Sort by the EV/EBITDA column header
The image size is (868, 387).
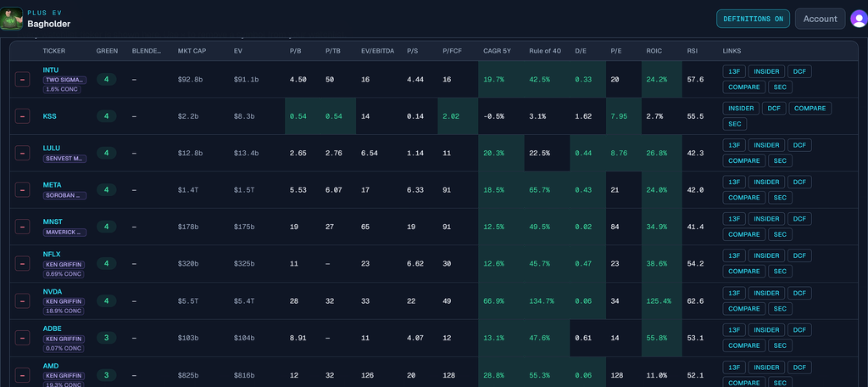click(x=377, y=51)
